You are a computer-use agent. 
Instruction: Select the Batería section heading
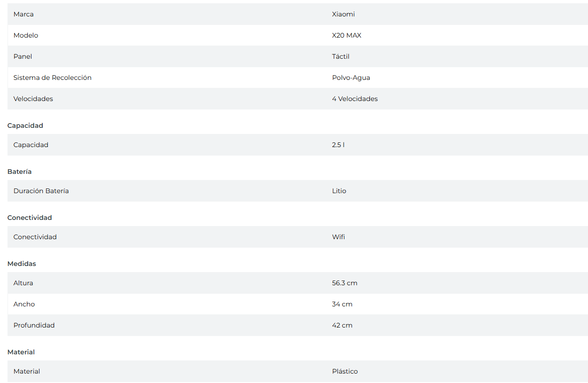click(20, 172)
